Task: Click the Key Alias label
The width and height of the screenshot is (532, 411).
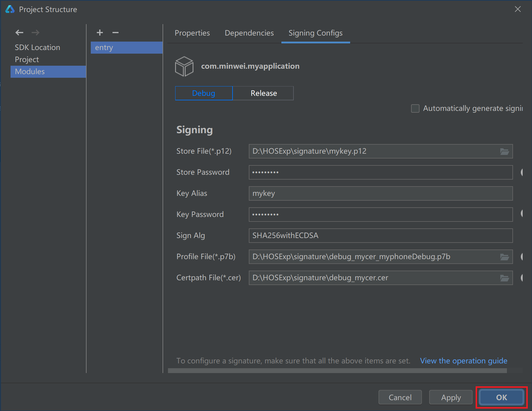Action: 192,193
